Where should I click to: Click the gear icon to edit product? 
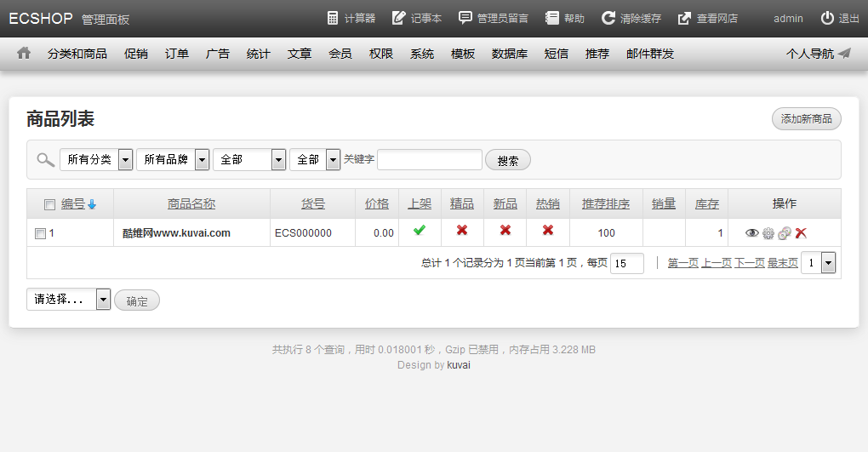(x=768, y=233)
